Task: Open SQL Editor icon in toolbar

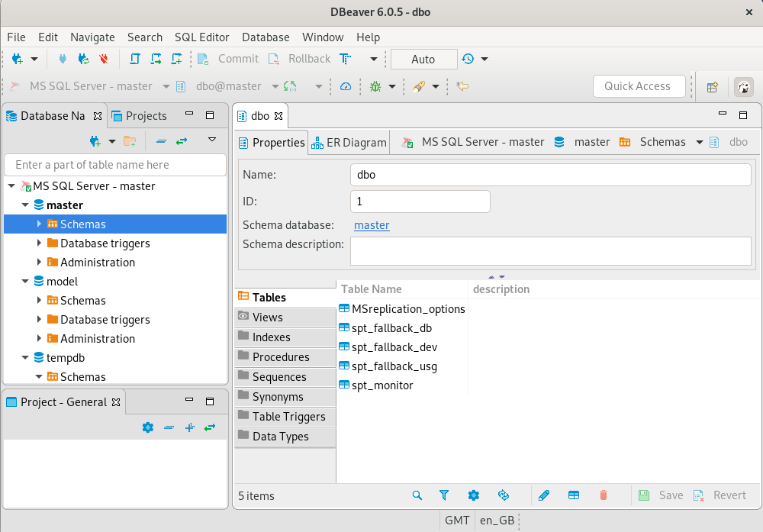Action: (x=135, y=59)
